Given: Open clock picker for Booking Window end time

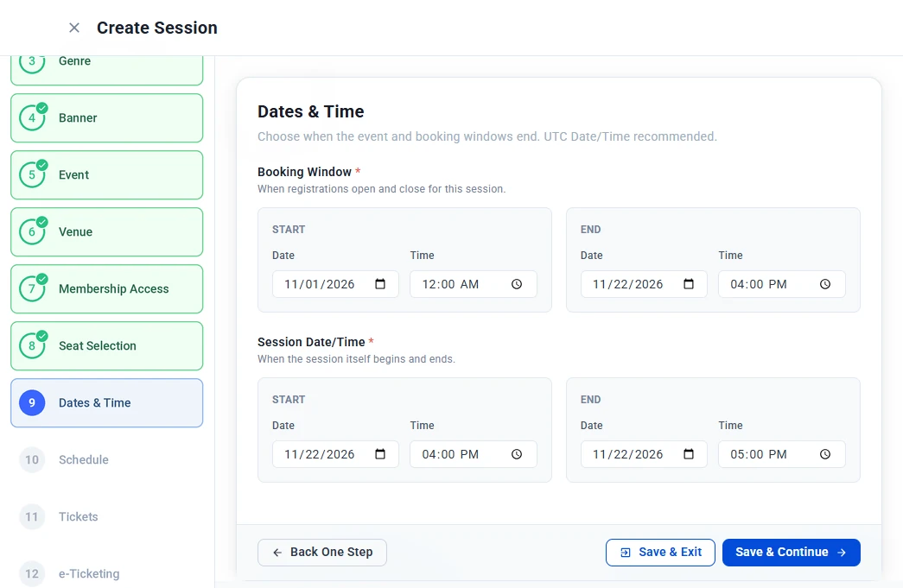Looking at the screenshot, I should [x=825, y=284].
